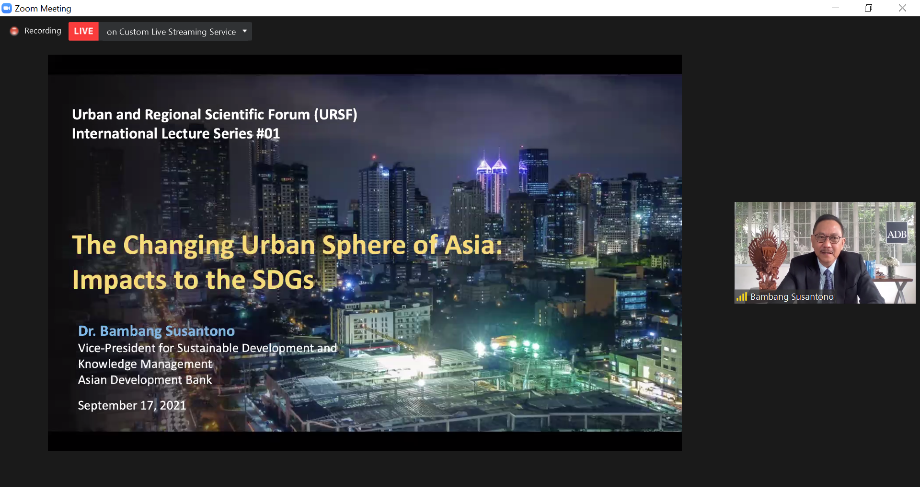Click the Zoom Meeting window title text
920x487 pixels.
tap(43, 8)
